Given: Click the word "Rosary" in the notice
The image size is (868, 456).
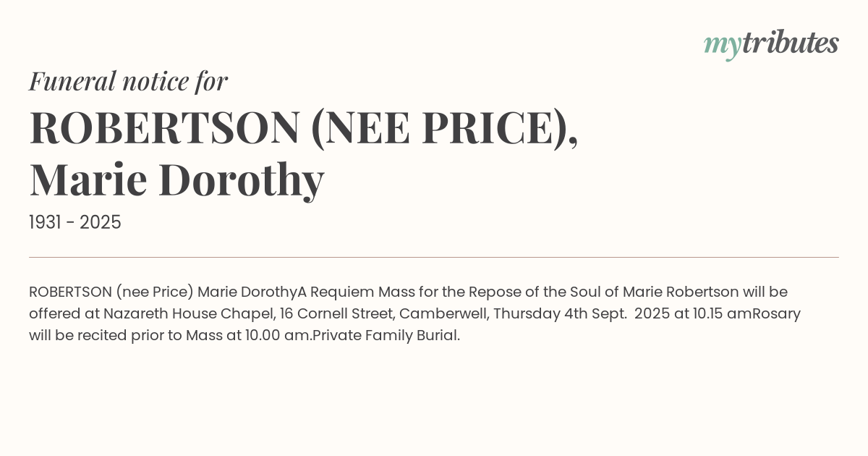Looking at the screenshot, I should pos(776,313).
